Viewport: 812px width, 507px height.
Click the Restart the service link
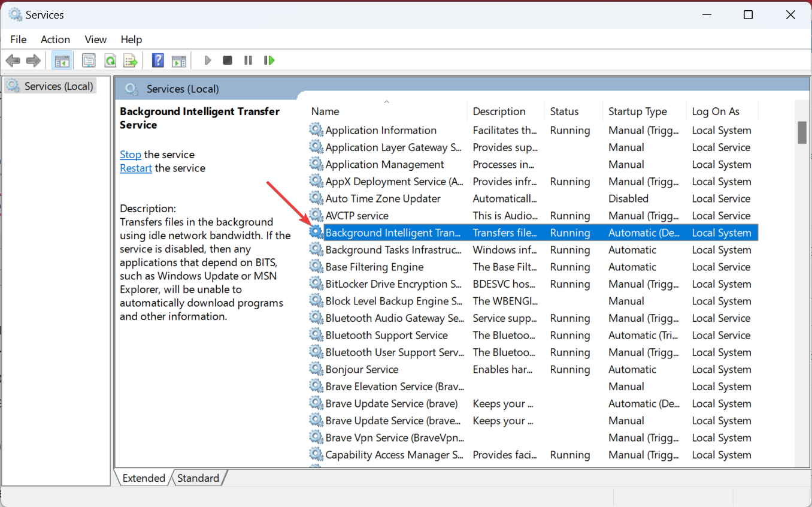(x=136, y=168)
